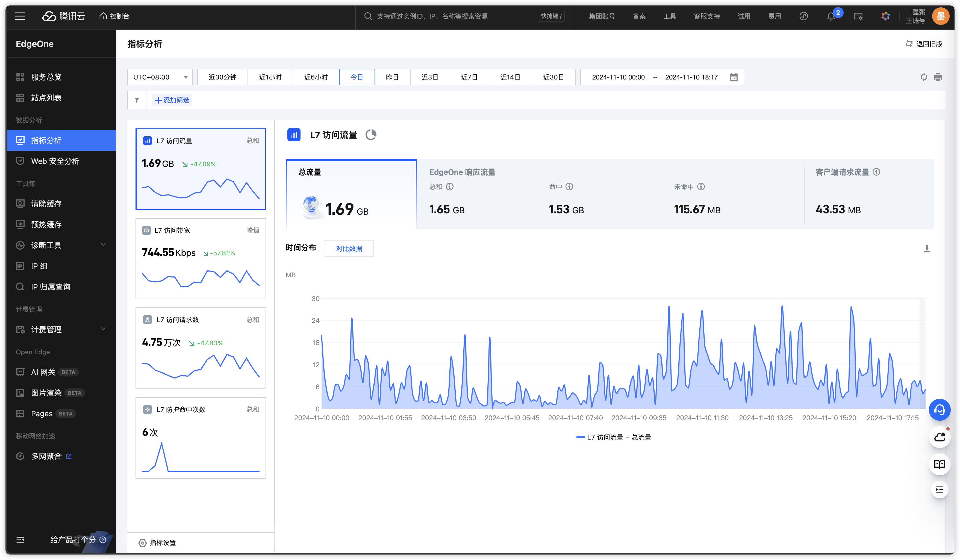The width and height of the screenshot is (960, 560).
Task: Click the 对比数据 button
Action: 349,249
